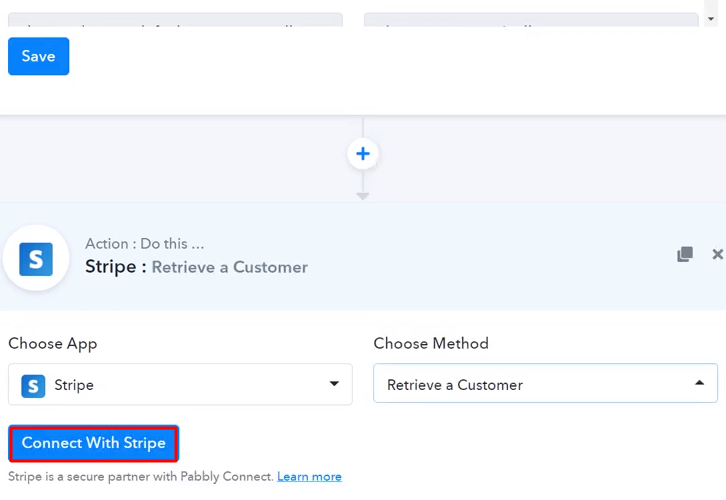
Task: Collapse the Choose Method dropdown arrow
Action: point(699,383)
